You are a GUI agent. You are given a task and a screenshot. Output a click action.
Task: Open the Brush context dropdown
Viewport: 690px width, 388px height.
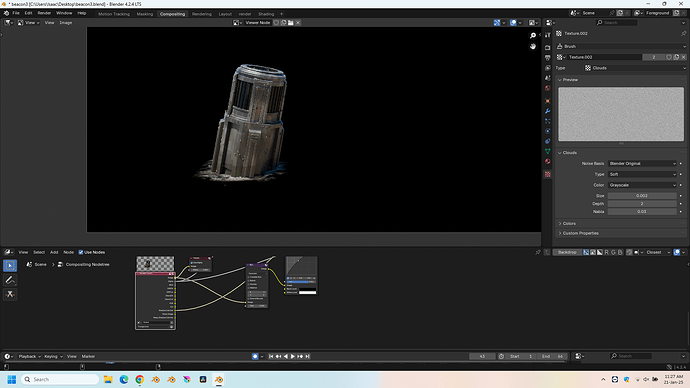(621, 46)
